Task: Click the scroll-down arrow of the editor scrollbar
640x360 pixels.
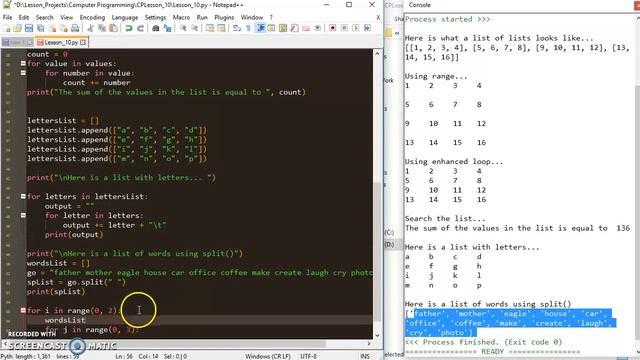Action: pyautogui.click(x=377, y=336)
